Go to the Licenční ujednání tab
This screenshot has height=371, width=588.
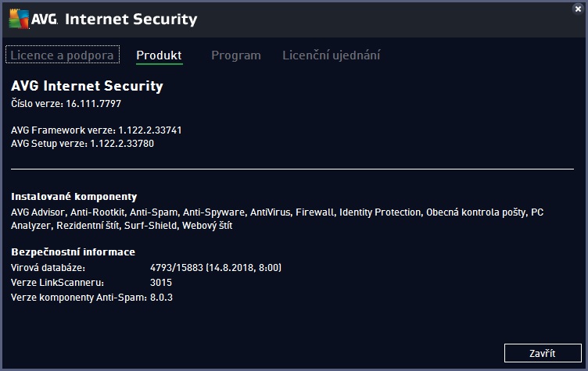coord(331,55)
